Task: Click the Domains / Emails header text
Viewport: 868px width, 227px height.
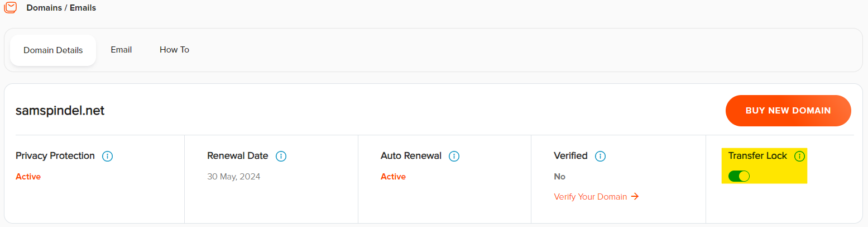Action: (x=61, y=8)
